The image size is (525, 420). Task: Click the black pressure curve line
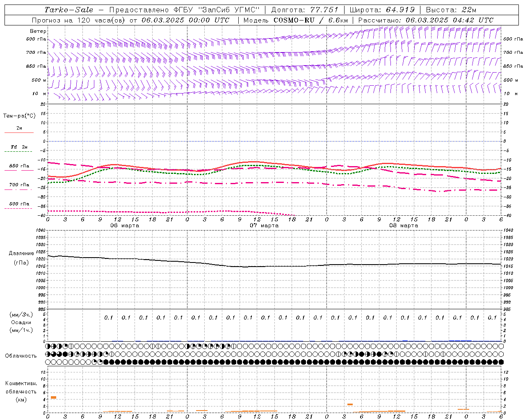(275, 266)
